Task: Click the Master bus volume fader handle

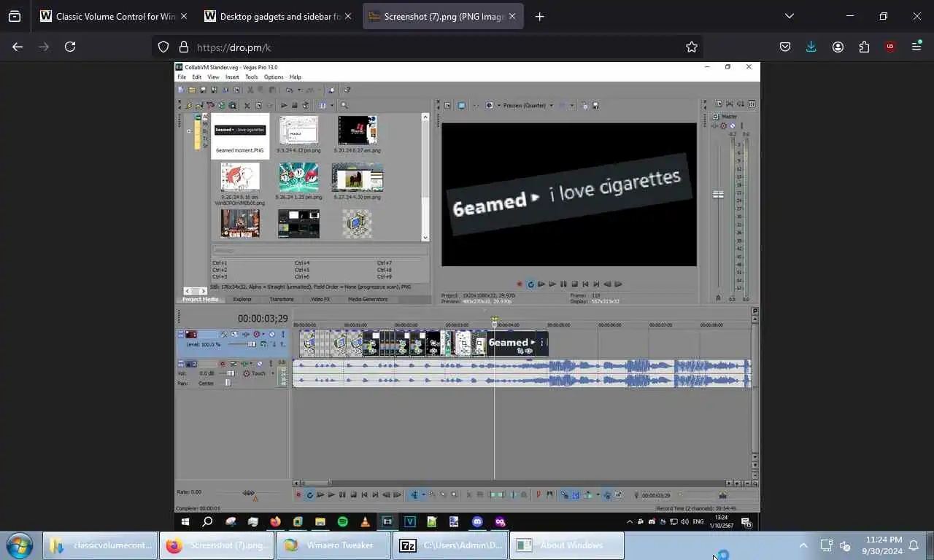Action: tap(718, 195)
